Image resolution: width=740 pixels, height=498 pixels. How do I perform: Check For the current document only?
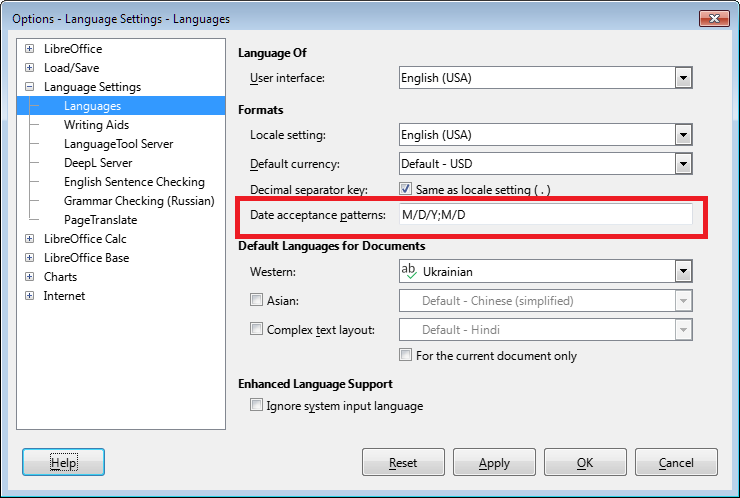click(405, 355)
